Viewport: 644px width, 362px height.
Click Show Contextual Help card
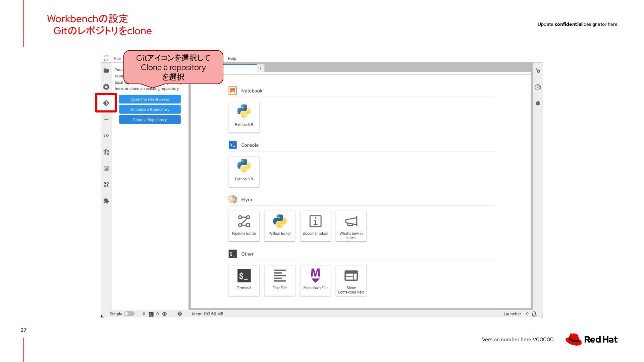point(351,281)
